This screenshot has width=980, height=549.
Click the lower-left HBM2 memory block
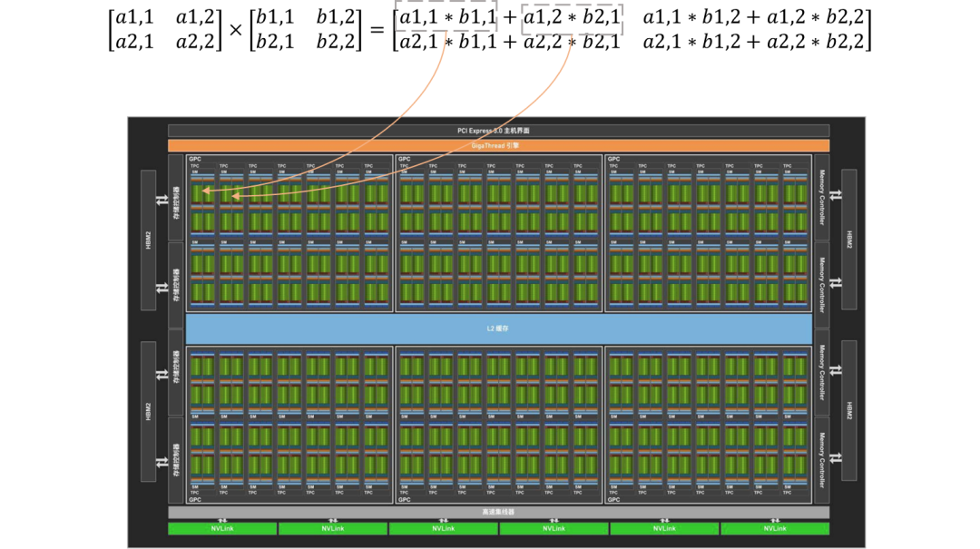coord(148,411)
